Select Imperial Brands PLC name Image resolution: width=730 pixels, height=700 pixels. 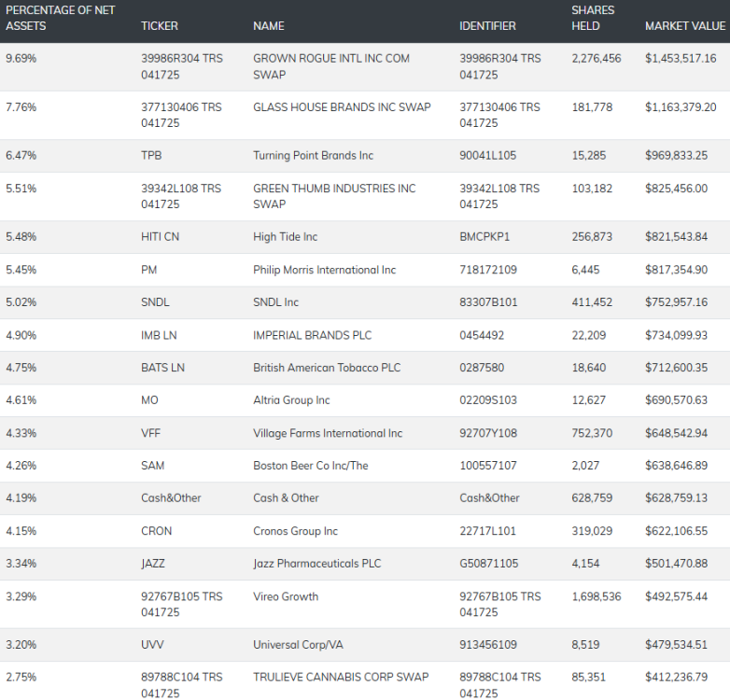[312, 336]
